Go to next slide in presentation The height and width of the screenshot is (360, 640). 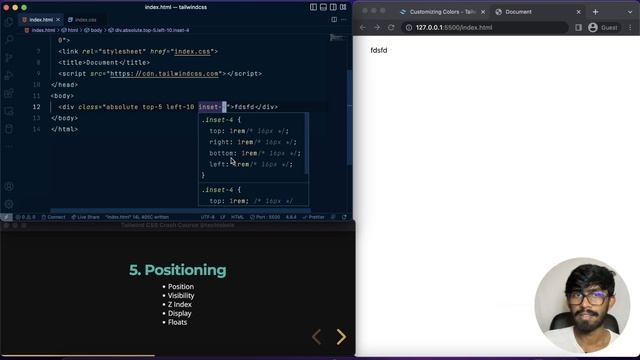tap(341, 337)
